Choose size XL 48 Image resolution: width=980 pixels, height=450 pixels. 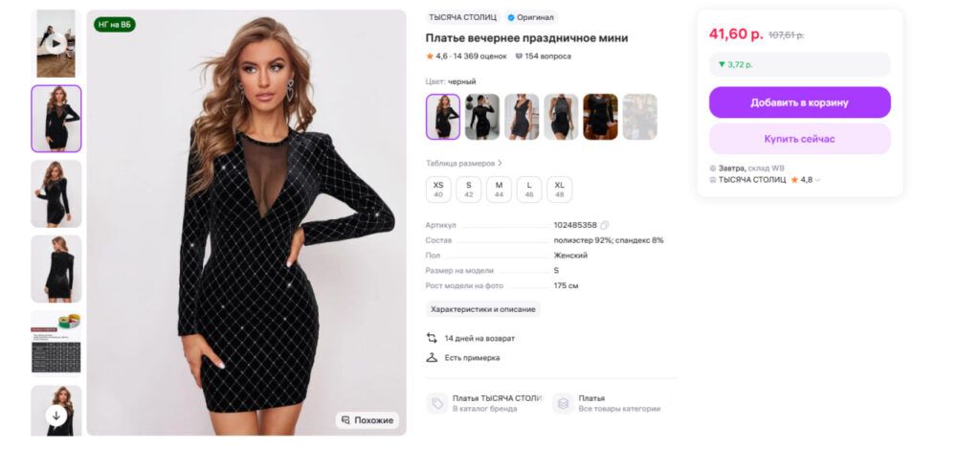tap(560, 189)
